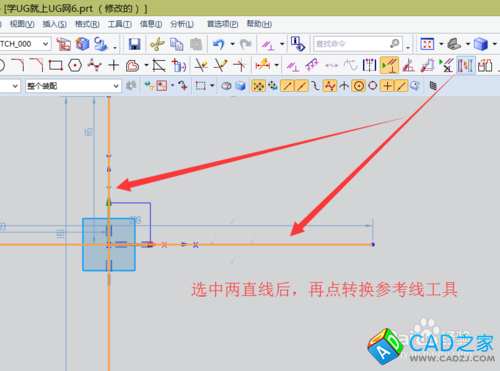
Task: Open the 格式(R) menu
Action: tap(87, 24)
